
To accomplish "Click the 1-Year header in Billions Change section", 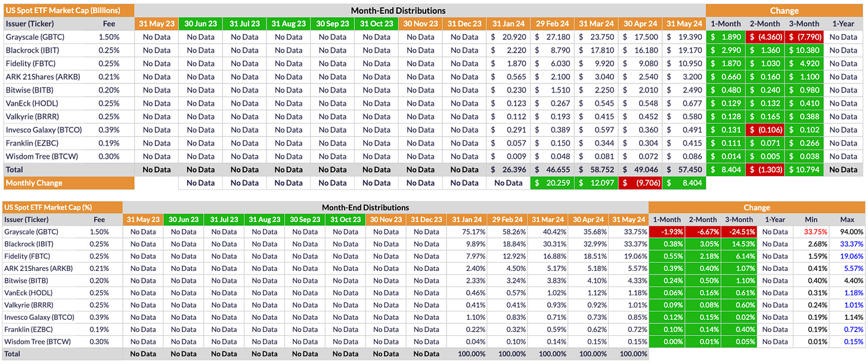I will click(844, 24).
